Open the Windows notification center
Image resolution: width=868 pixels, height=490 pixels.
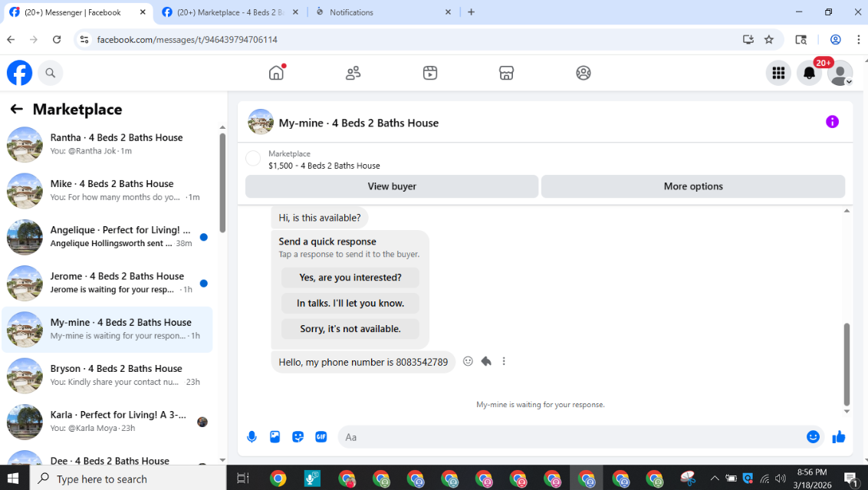coord(851,478)
